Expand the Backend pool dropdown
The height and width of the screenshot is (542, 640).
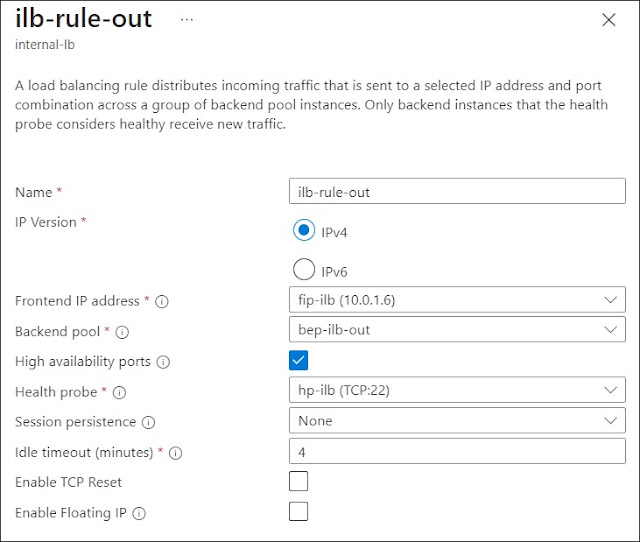[456, 329]
